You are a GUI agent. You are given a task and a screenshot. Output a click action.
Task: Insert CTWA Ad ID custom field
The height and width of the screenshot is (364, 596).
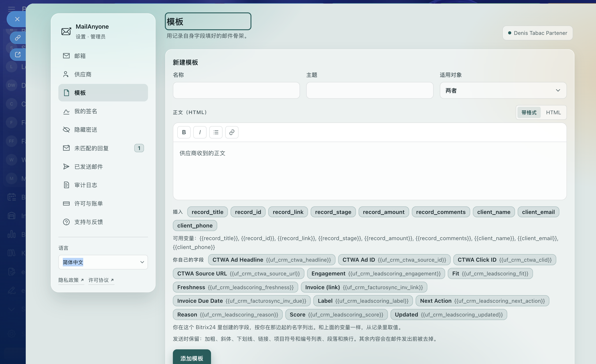click(x=394, y=260)
